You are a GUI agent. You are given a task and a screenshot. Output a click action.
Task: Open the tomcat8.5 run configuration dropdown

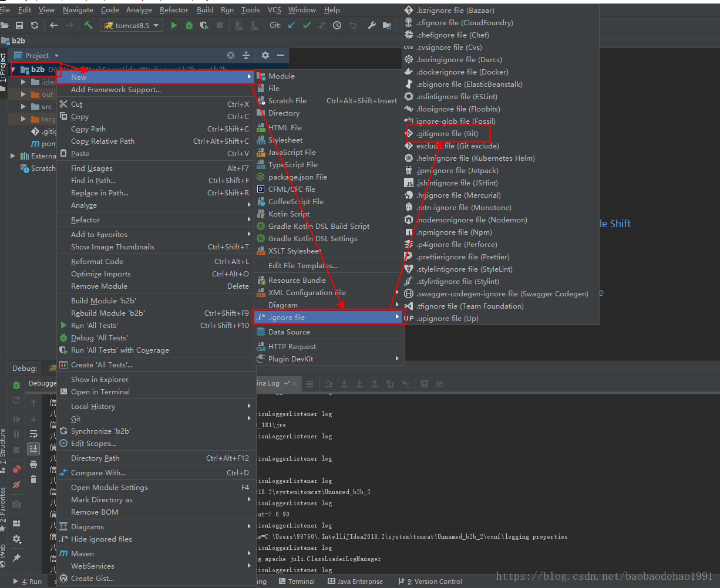pyautogui.click(x=132, y=25)
